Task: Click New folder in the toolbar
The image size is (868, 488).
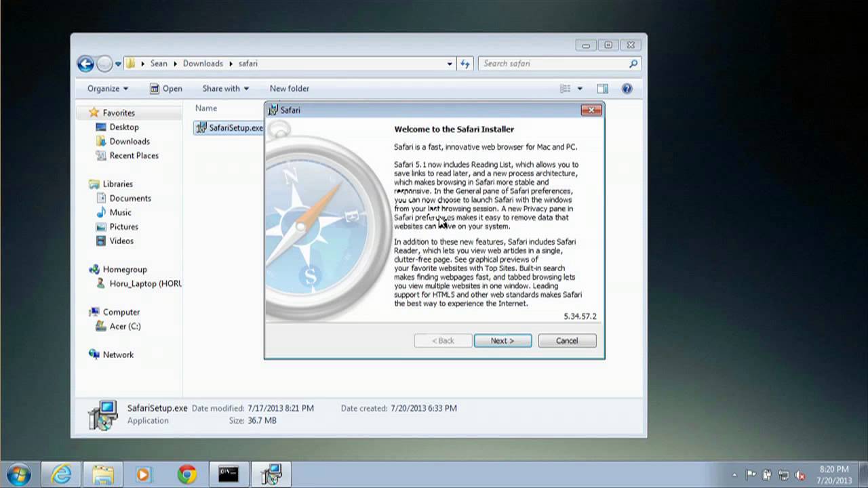Action: 290,89
